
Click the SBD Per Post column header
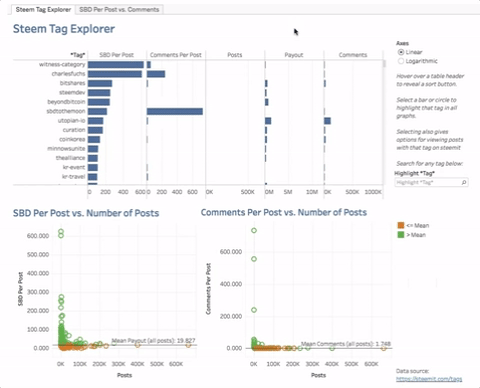(x=116, y=55)
